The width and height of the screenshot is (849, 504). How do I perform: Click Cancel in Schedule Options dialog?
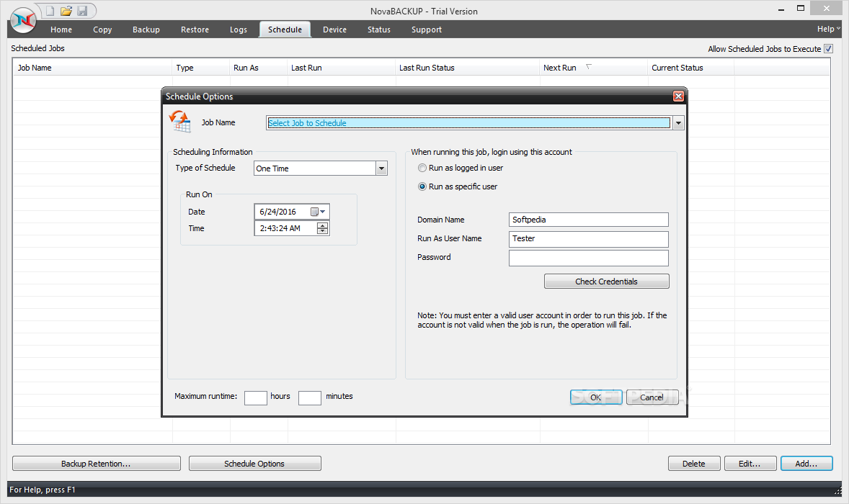[x=652, y=397]
